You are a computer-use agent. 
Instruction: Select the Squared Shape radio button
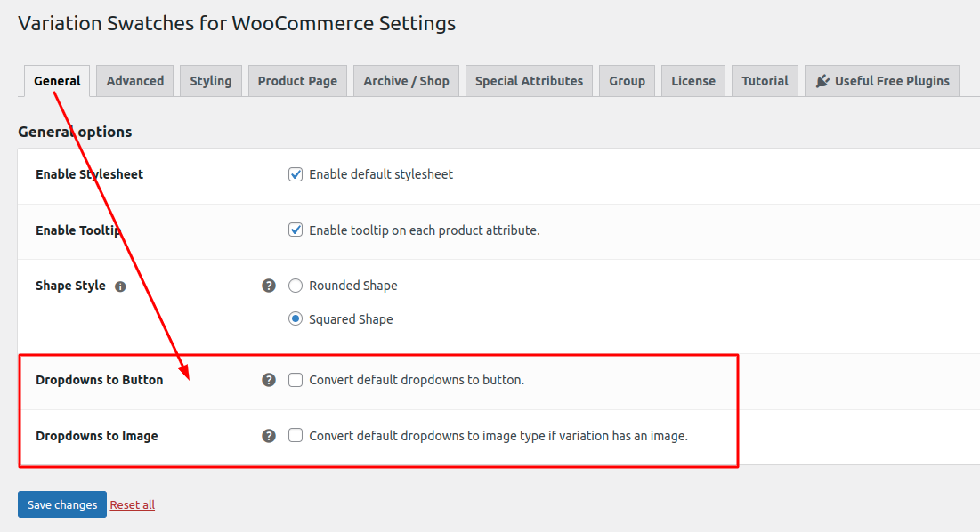[x=296, y=319]
